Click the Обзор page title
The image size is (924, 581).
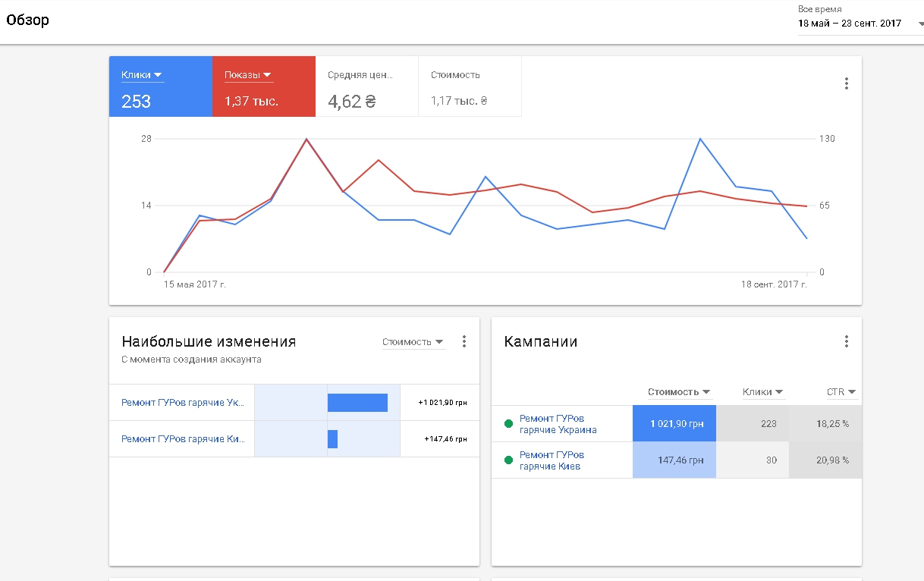tap(27, 20)
